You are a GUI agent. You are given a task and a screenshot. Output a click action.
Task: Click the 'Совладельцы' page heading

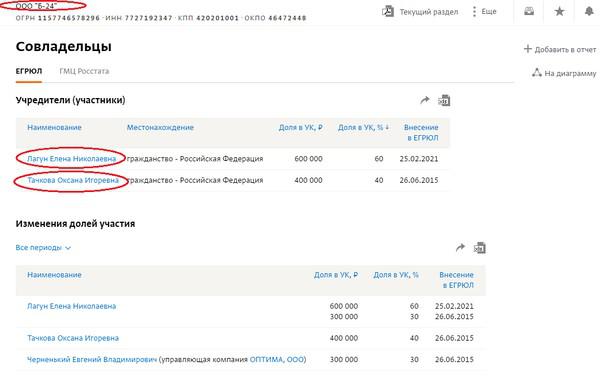pyautogui.click(x=64, y=47)
